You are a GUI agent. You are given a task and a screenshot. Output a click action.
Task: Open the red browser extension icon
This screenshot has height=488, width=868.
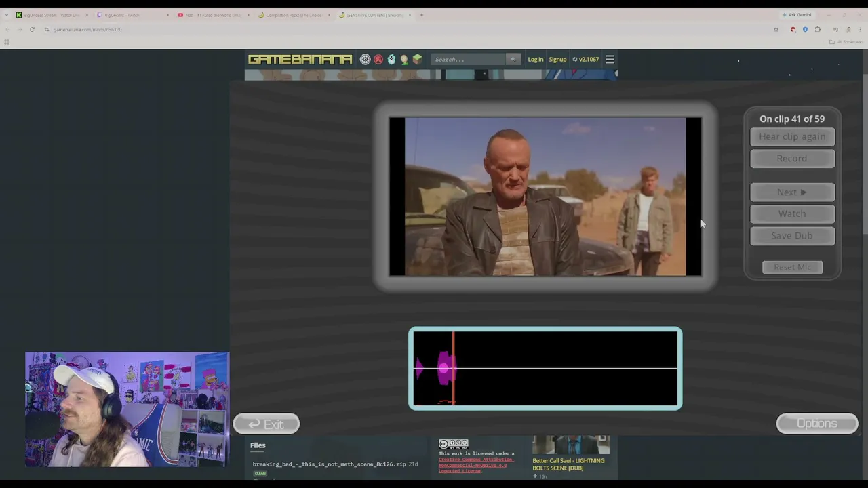793,30
